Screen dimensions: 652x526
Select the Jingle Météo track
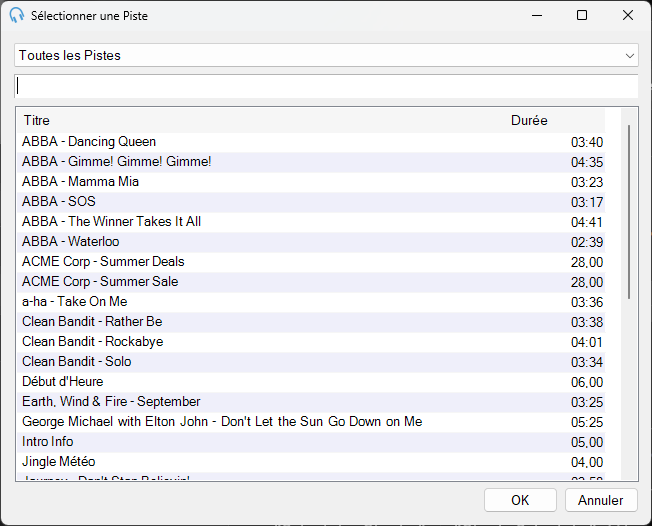(x=311, y=462)
